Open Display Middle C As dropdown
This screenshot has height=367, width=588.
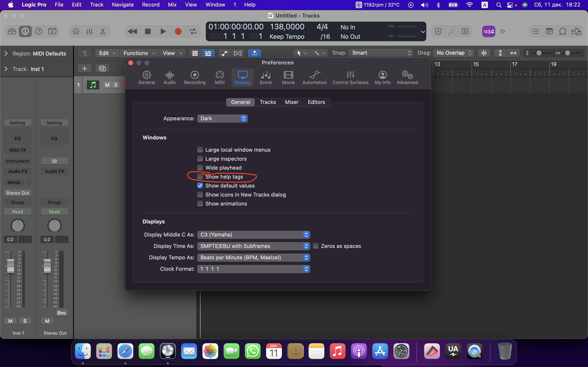253,235
